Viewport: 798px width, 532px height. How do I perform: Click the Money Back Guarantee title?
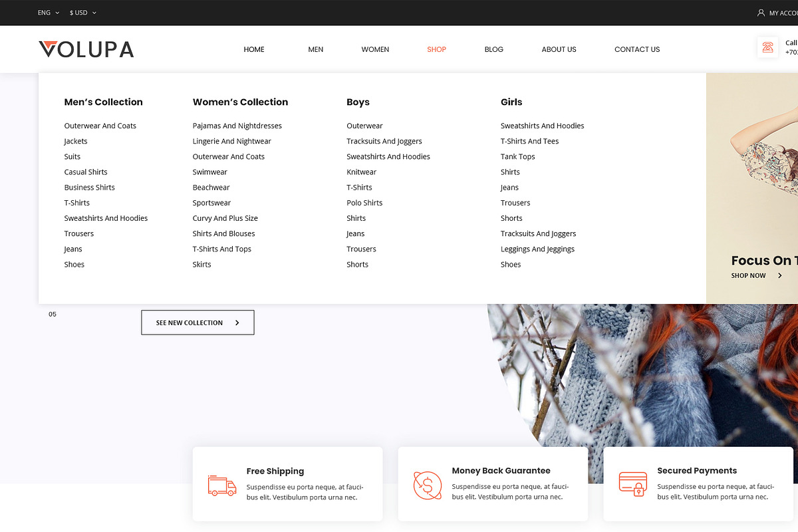[501, 470]
